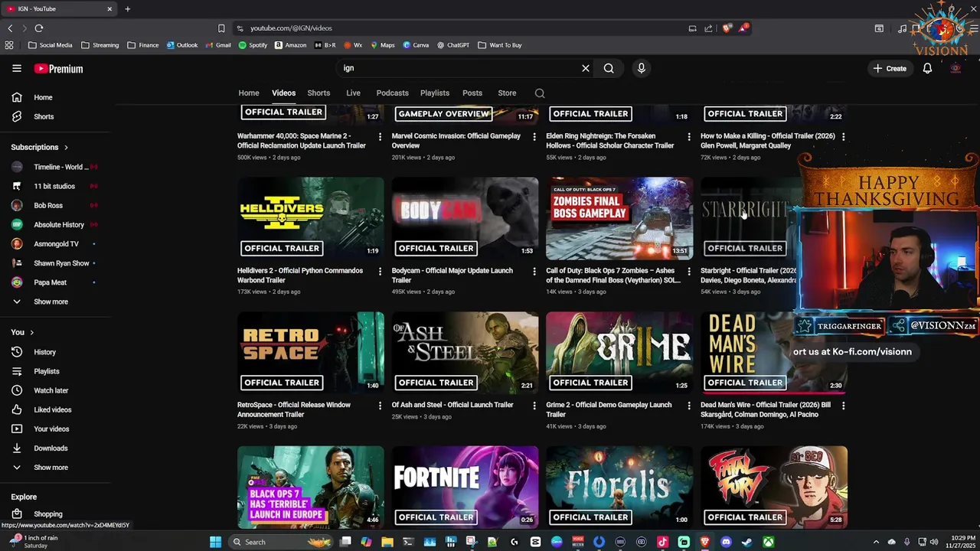Open the ChatGPT bookmark
Image resolution: width=980 pixels, height=551 pixels.
(453, 45)
